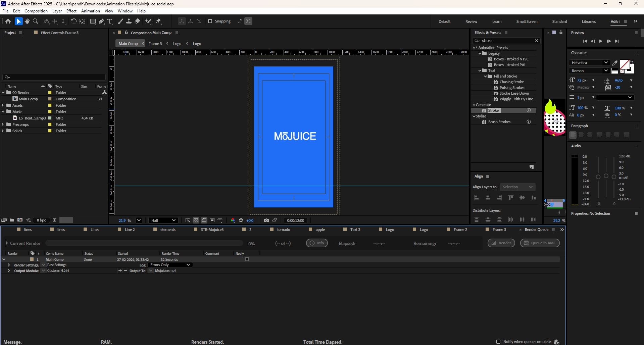644x345 pixels.
Task: Pick the Zoom magnifier tool
Action: pyautogui.click(x=36, y=21)
